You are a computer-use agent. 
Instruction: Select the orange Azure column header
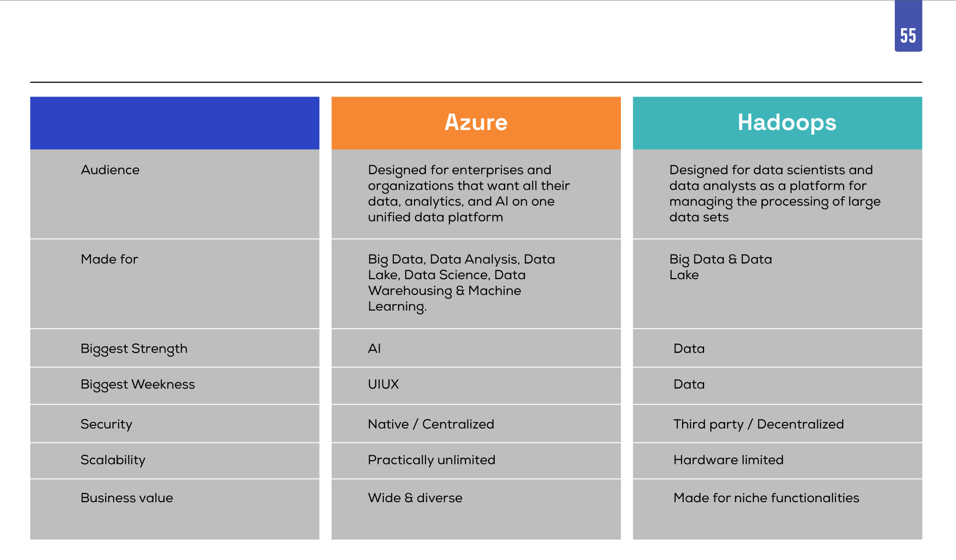coord(476,123)
